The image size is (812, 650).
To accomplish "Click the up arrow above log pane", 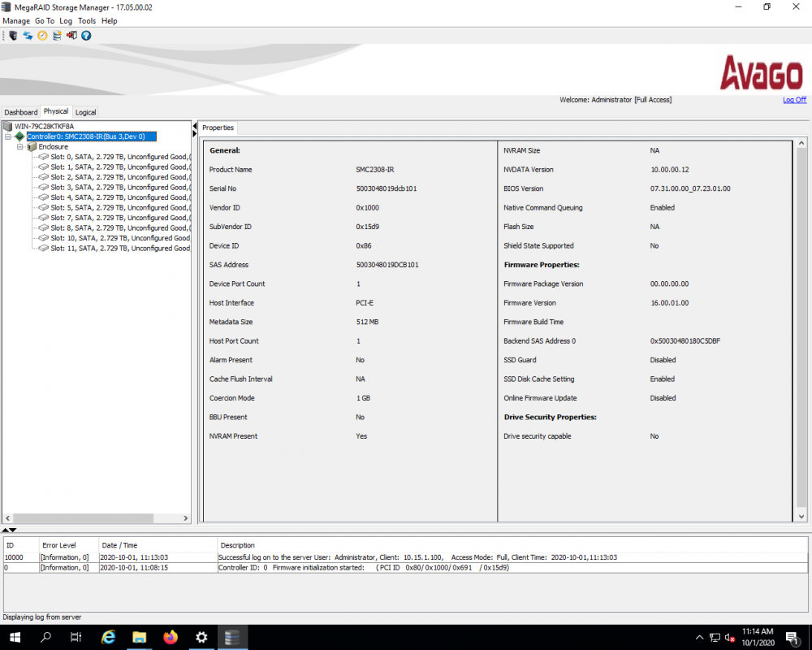I will click(5, 530).
